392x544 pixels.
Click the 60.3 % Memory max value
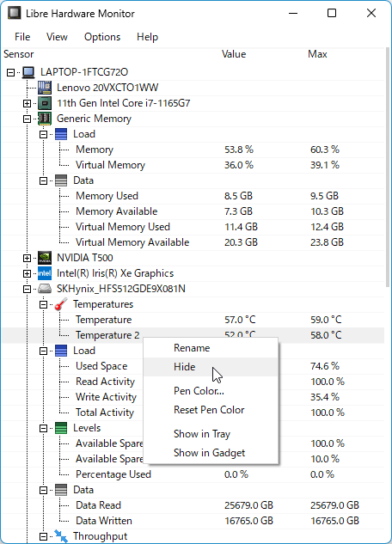pyautogui.click(x=325, y=150)
